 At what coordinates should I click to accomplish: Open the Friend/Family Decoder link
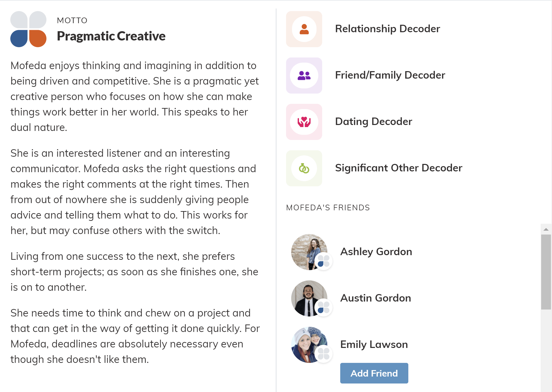pos(390,75)
